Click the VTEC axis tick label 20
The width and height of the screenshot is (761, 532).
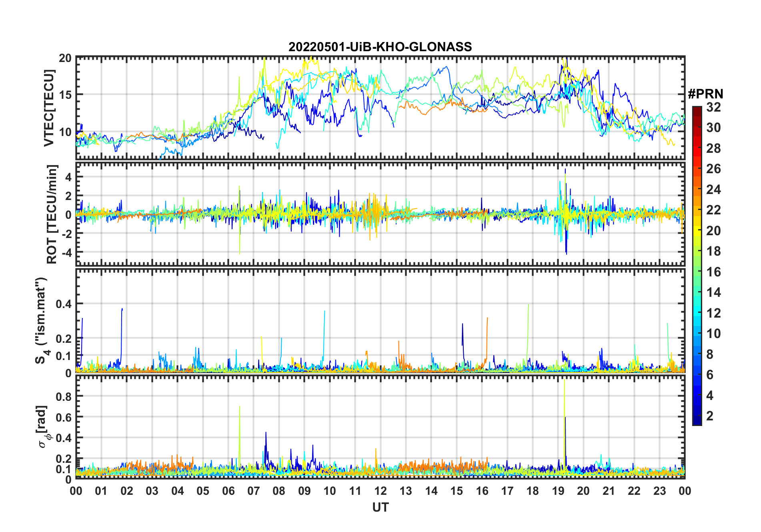65,58
